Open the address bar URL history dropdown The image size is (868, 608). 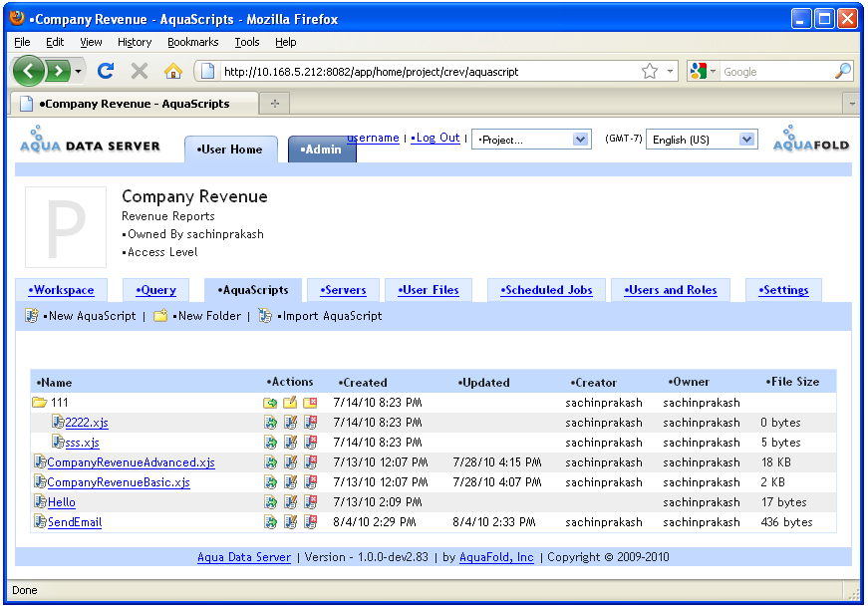pyautogui.click(x=670, y=72)
